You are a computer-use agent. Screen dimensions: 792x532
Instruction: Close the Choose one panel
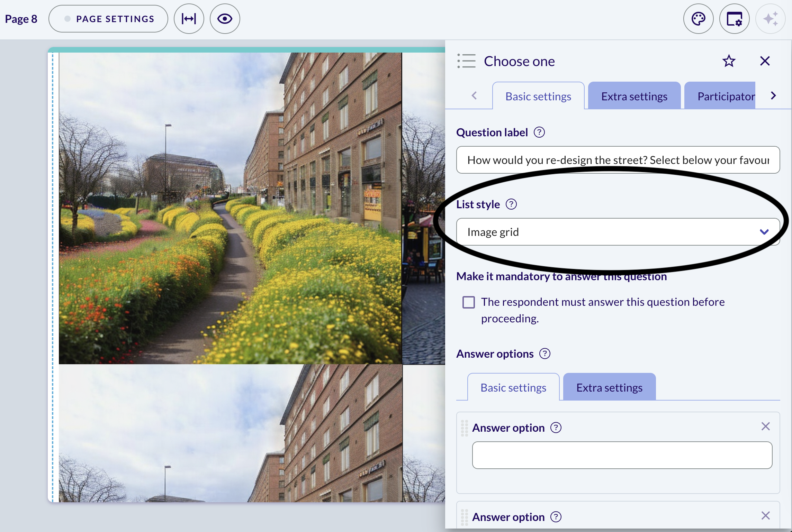pos(765,61)
